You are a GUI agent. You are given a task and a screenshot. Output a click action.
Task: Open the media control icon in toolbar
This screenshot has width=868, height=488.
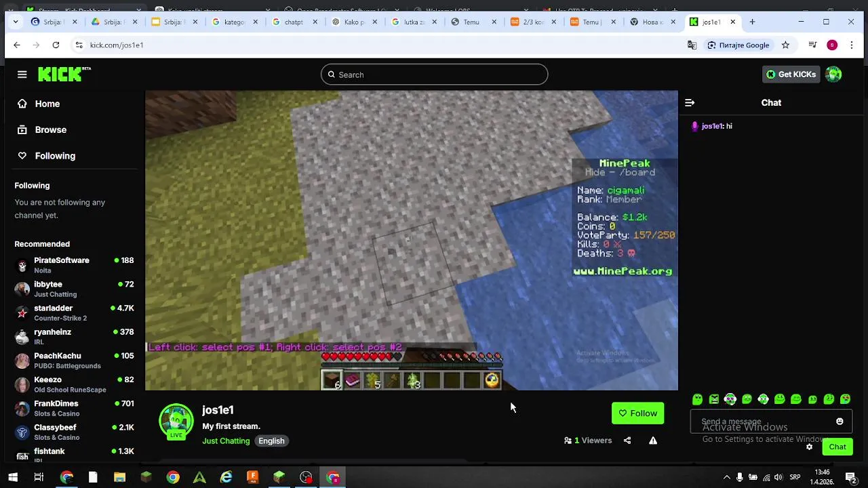click(x=812, y=45)
